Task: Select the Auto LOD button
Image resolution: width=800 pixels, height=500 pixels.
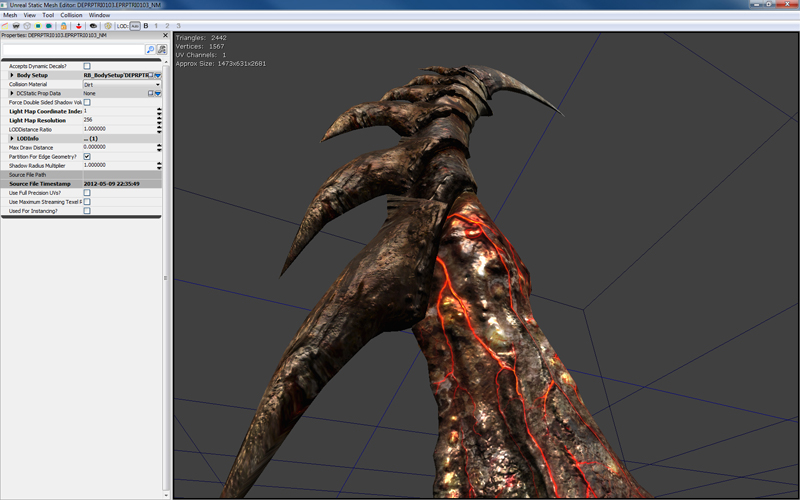Action: (x=135, y=26)
